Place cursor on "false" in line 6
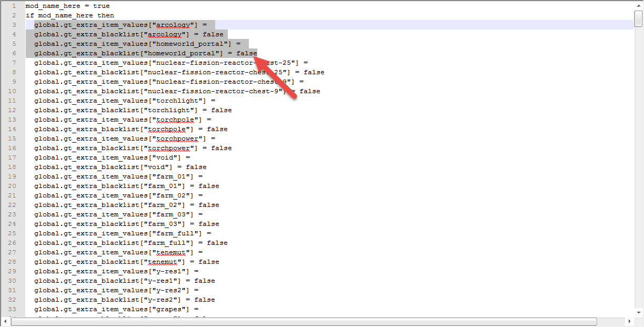The height and width of the screenshot is (327, 644). (246, 54)
